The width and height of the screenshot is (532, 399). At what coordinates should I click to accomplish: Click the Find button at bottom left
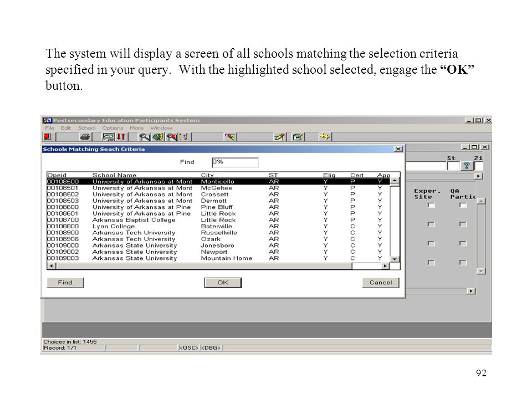pyautogui.click(x=65, y=283)
